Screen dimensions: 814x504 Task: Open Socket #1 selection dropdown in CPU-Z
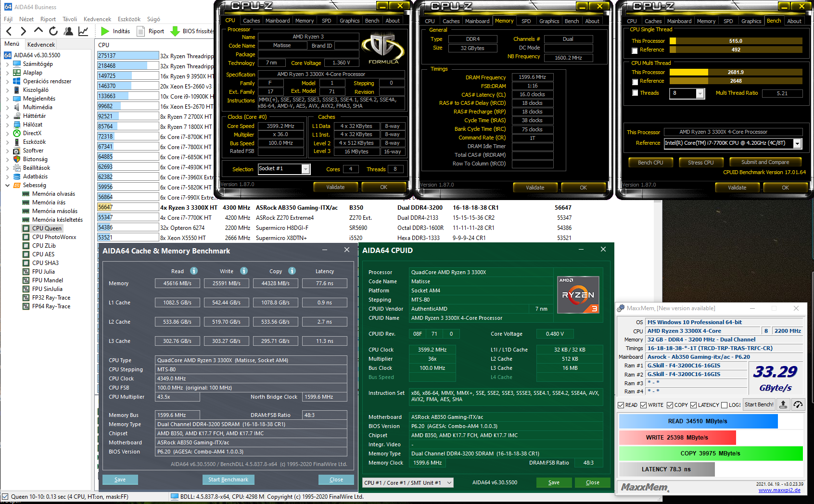305,169
